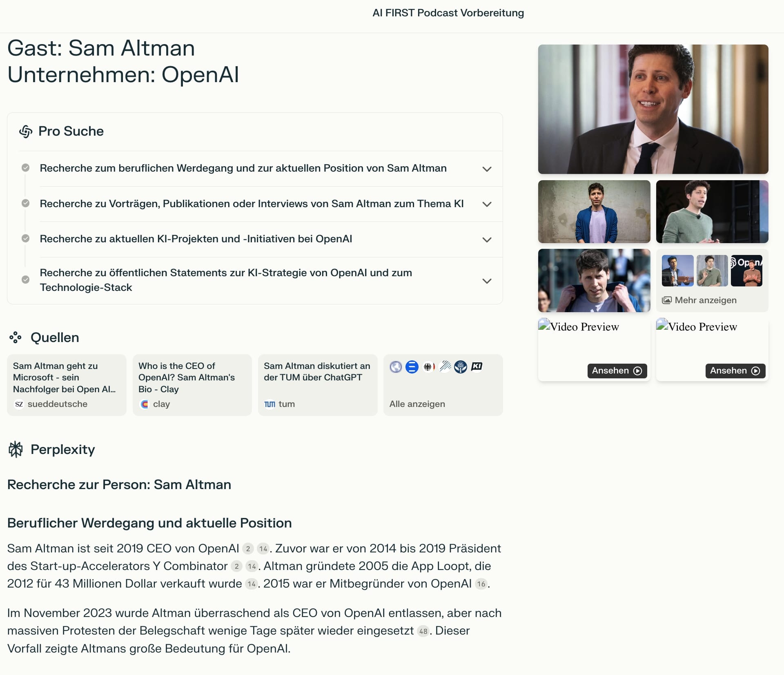Click the Pro Suche logo icon
This screenshot has width=784, height=675.
tap(26, 132)
